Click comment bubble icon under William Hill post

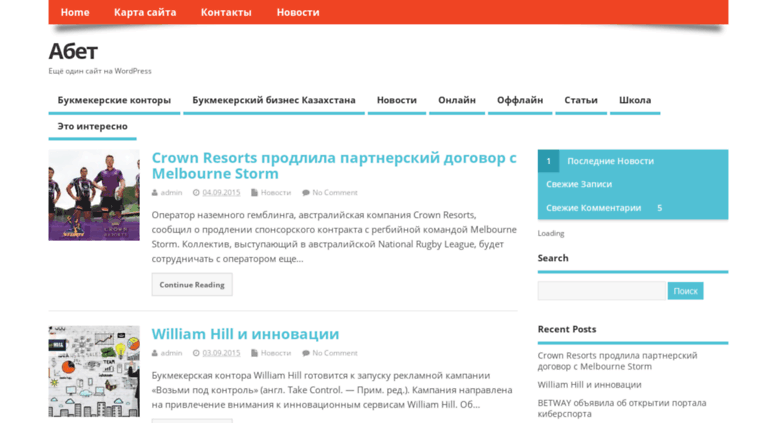point(306,353)
